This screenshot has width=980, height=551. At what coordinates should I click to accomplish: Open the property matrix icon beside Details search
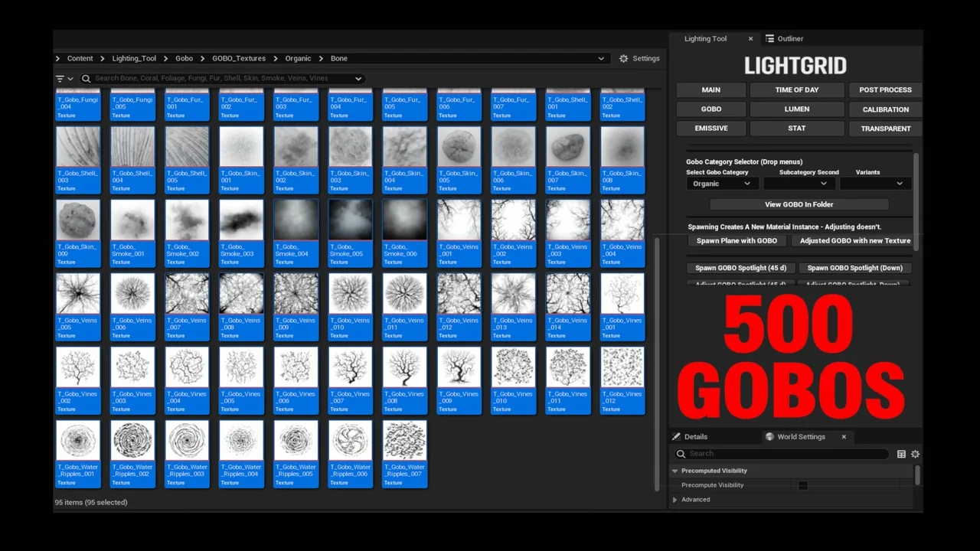tap(901, 454)
